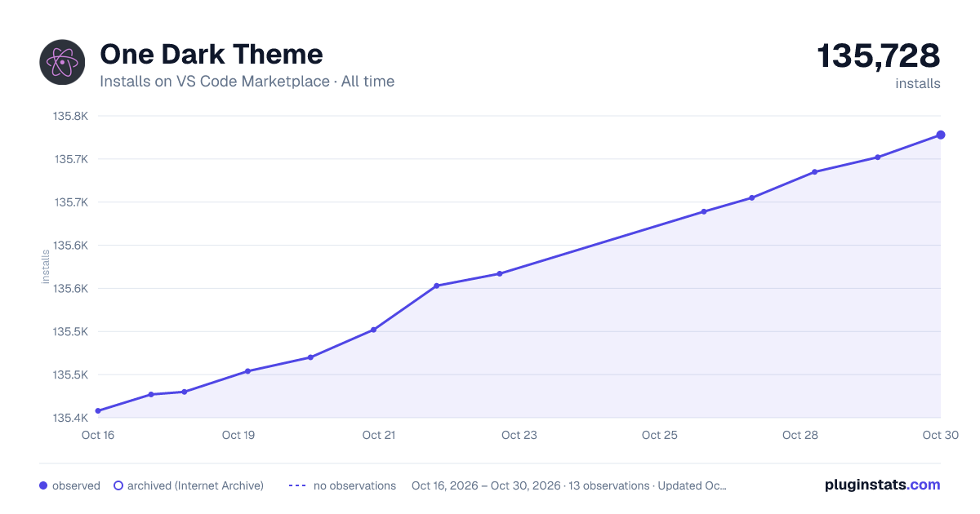Click the 13 observations date range text
The image size is (980, 514).
pos(569,485)
